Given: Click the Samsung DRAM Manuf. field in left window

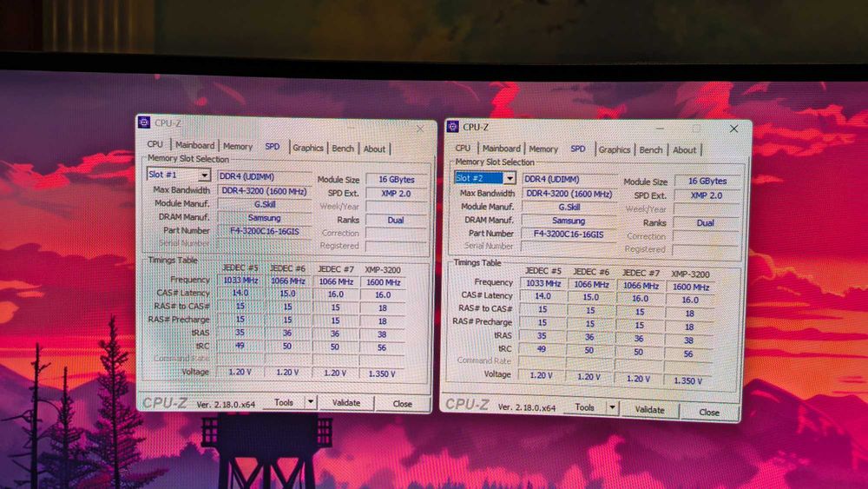Looking at the screenshot, I should pyautogui.click(x=265, y=218).
